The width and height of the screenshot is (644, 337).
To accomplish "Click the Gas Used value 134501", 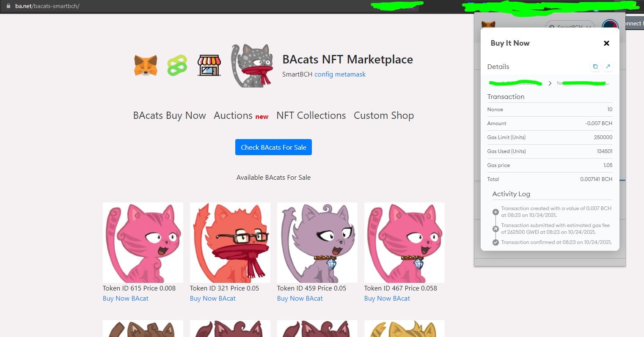I will [605, 151].
